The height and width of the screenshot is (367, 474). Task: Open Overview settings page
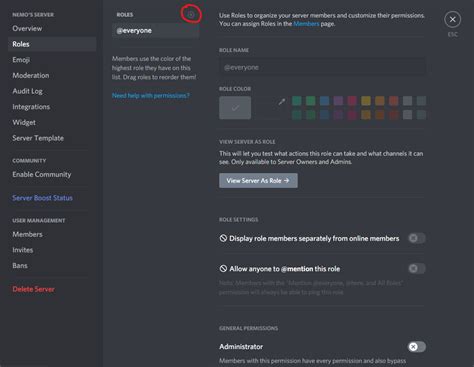coord(27,29)
